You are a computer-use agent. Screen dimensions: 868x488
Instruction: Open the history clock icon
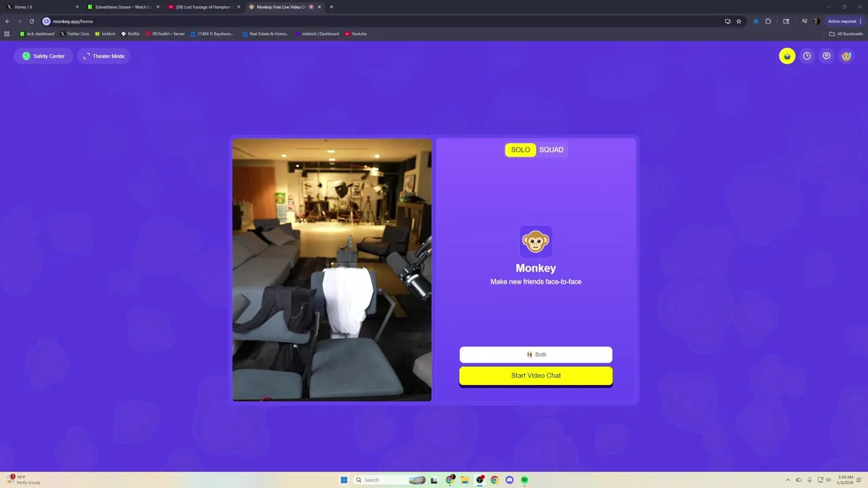(807, 56)
